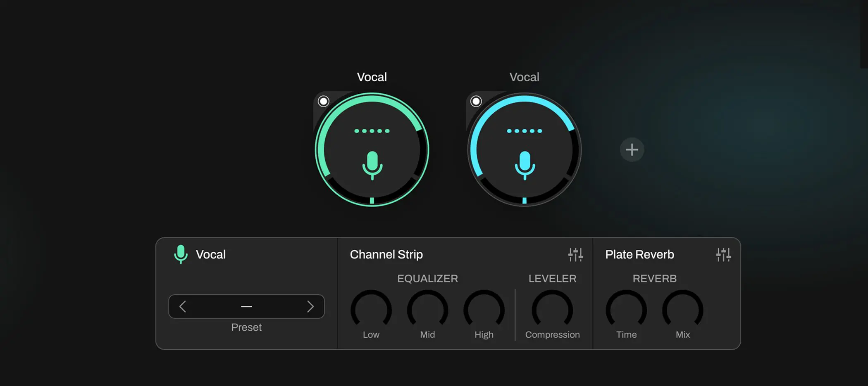The width and height of the screenshot is (868, 386).
Task: Click the first Vocal channel label
Action: [372, 77]
